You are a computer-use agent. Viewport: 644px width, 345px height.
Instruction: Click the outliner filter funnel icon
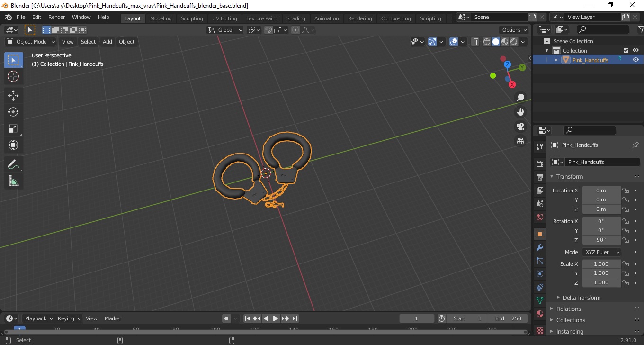pos(641,29)
